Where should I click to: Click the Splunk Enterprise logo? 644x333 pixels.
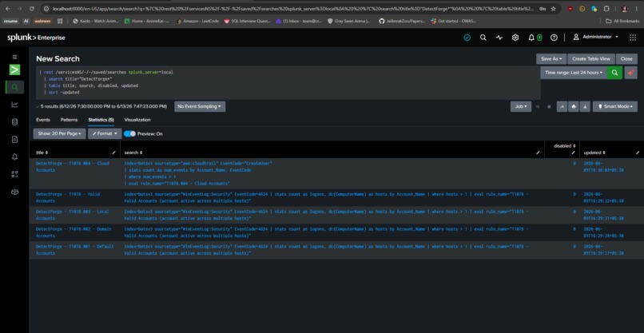click(x=36, y=38)
